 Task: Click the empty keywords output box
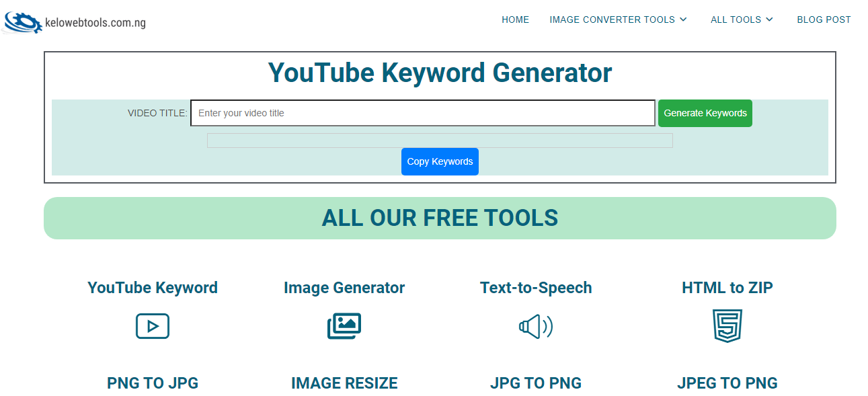[x=440, y=141]
